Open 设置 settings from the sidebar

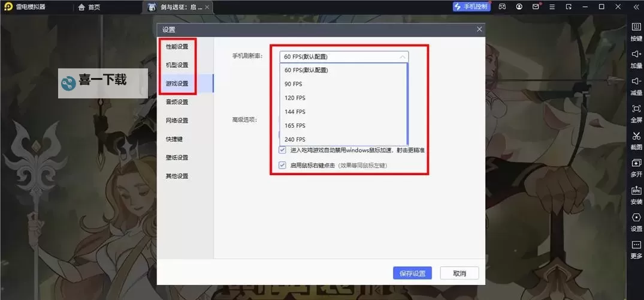coord(636,222)
